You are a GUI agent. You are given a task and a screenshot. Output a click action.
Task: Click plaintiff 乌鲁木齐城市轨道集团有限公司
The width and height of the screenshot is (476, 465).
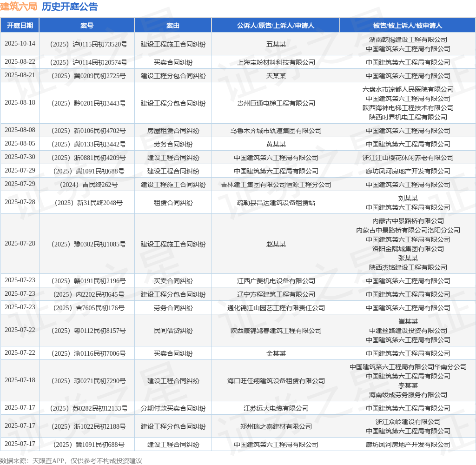[276, 131]
